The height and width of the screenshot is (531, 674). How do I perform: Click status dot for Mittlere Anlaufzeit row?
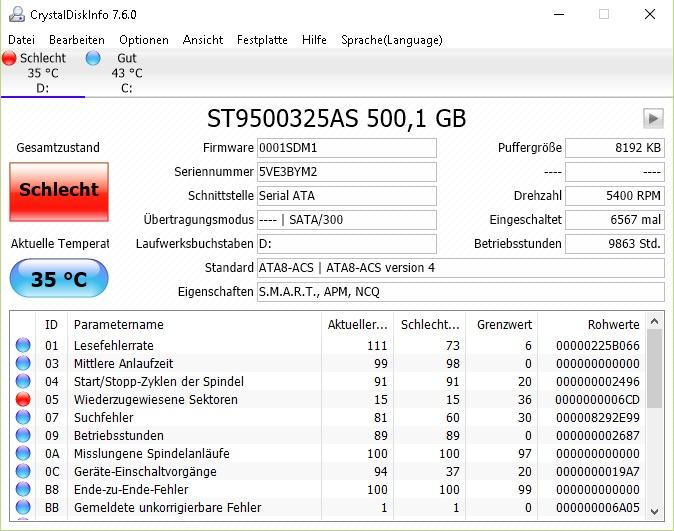tap(23, 363)
